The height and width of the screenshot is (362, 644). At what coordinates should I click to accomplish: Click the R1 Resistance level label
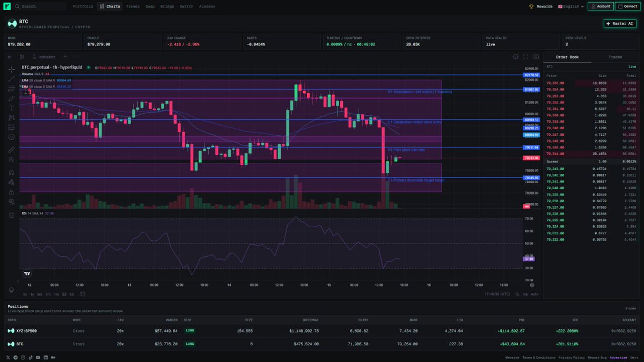(x=420, y=92)
